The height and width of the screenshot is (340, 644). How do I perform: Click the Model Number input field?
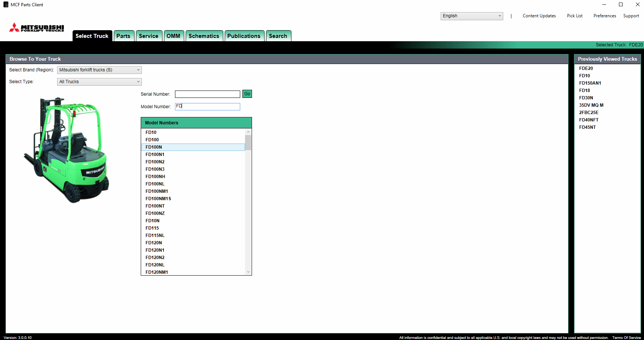[207, 107]
